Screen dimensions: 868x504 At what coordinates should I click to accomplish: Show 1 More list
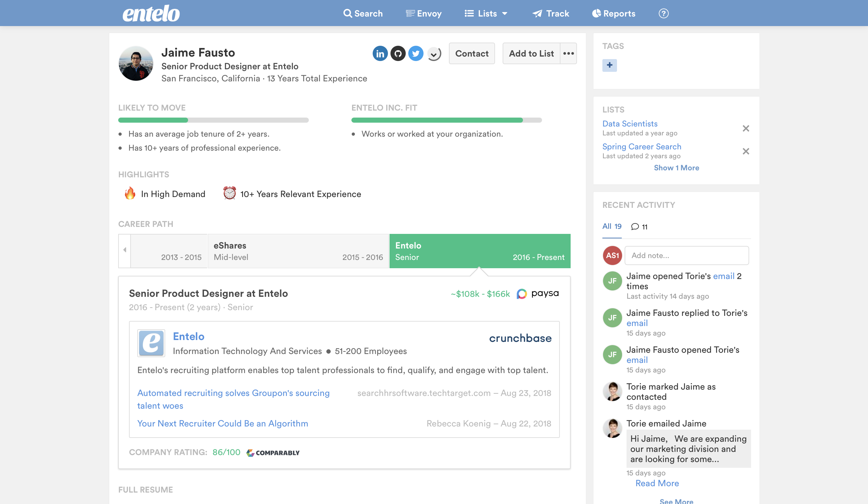676,168
